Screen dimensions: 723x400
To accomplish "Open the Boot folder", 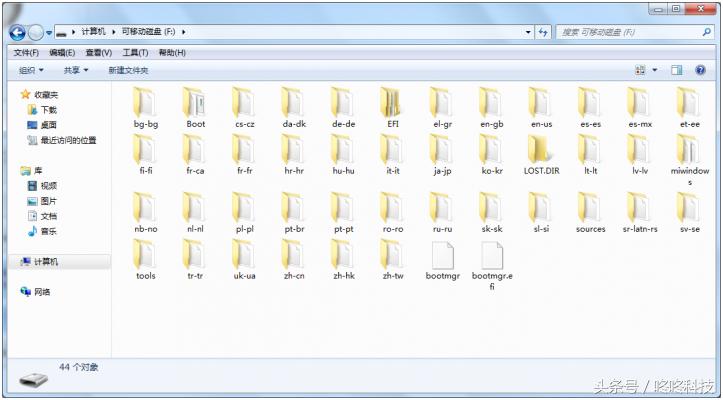I will [x=196, y=107].
